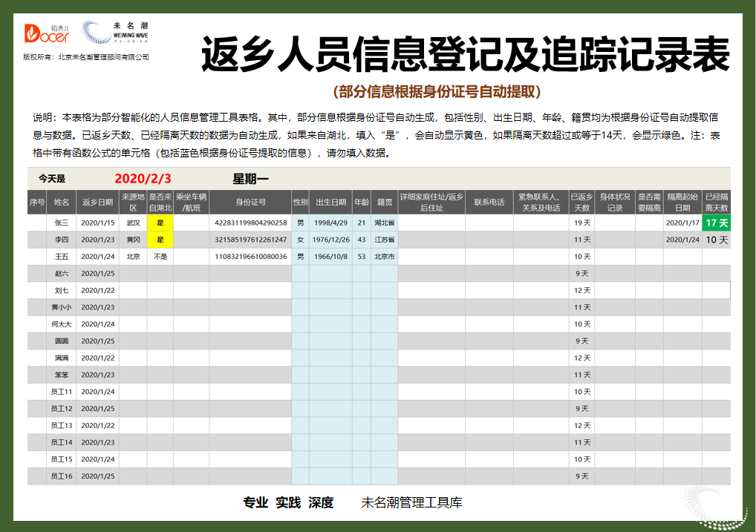
Task: Click 张三's ID number cell
Action: click(x=250, y=223)
